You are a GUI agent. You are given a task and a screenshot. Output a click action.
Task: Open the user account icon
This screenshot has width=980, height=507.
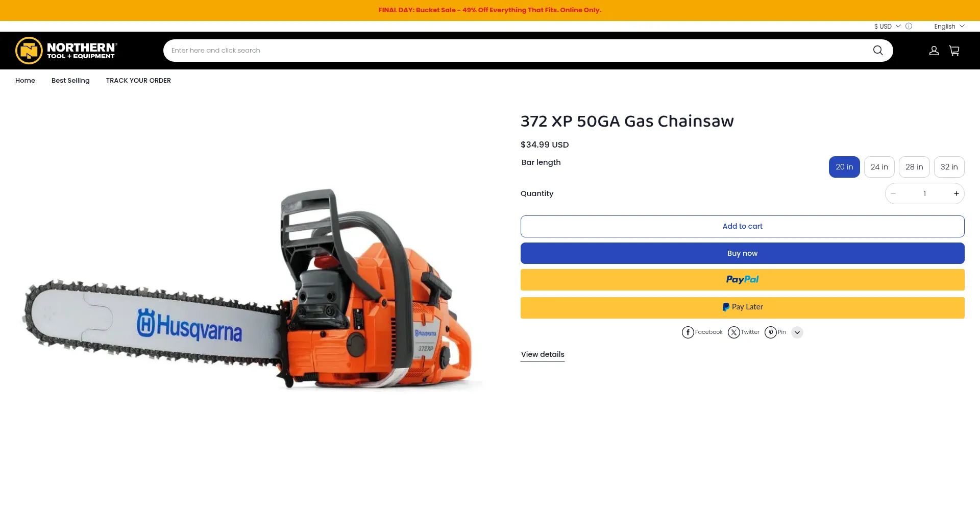pyautogui.click(x=934, y=51)
